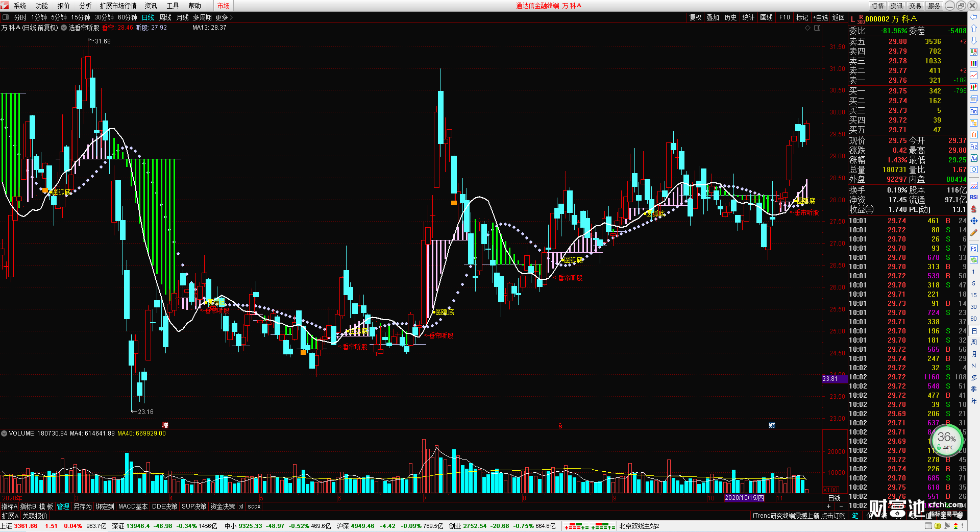Click the 行情 button at top right
Viewport: 980px width, 532px height.
point(878,6)
